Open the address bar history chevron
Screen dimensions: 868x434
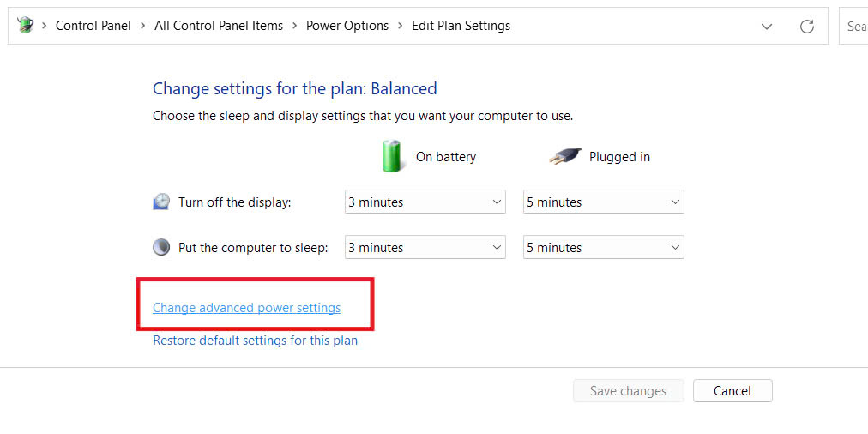point(767,27)
